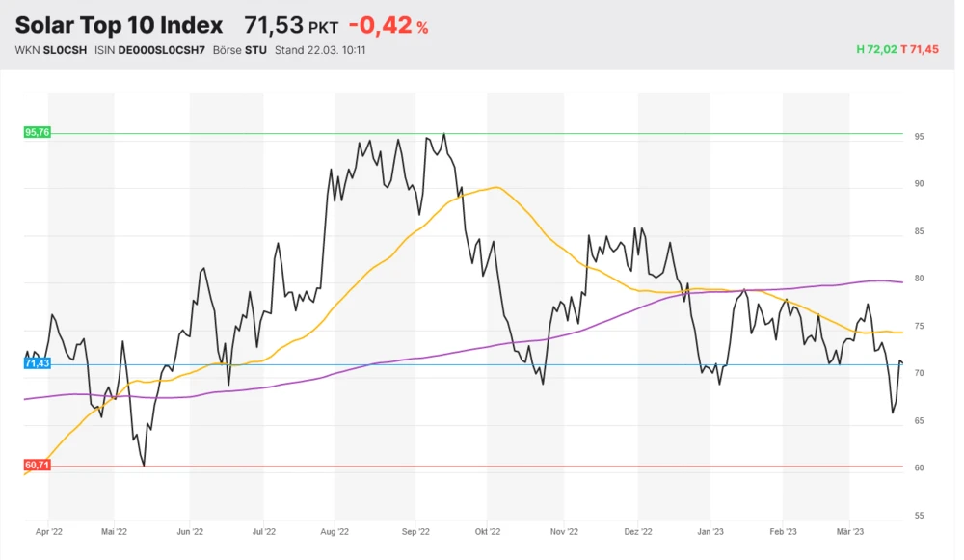
Task: Click the 55 value on the price axis
Action: pyautogui.click(x=919, y=516)
